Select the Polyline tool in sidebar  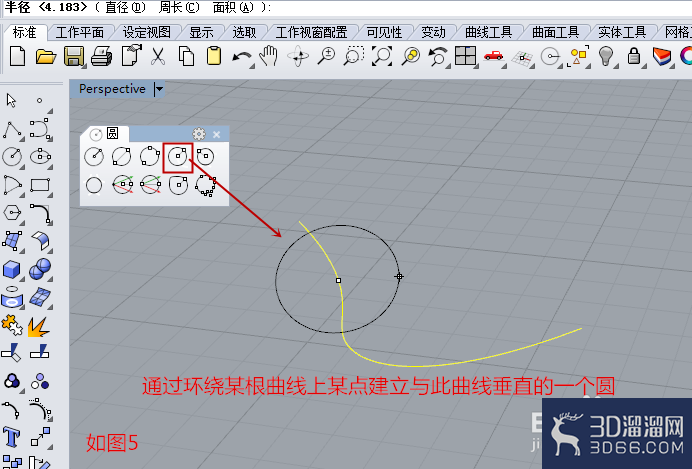pyautogui.click(x=12, y=129)
